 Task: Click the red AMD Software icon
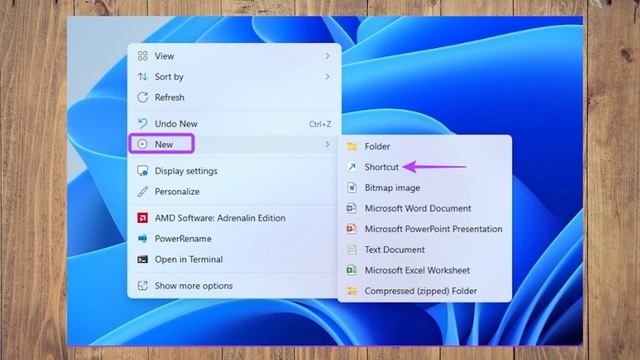coord(142,218)
